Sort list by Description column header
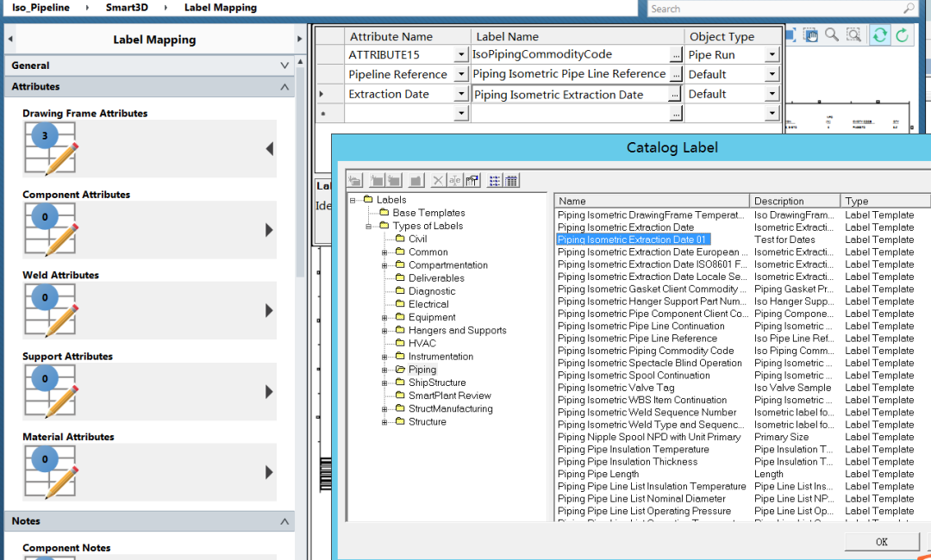 coord(795,201)
